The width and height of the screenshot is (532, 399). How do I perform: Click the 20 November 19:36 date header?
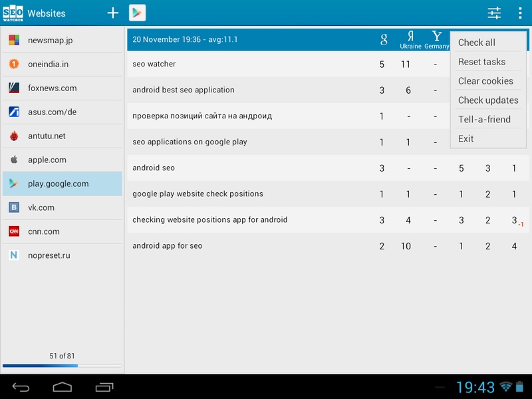pos(185,39)
